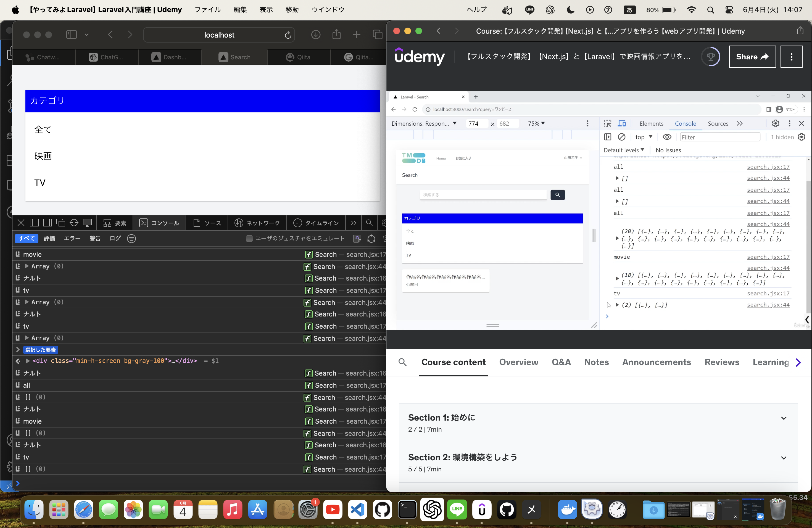Click the Web Inspector element picker crosshair icon
This screenshot has width=812, height=528.
point(74,223)
